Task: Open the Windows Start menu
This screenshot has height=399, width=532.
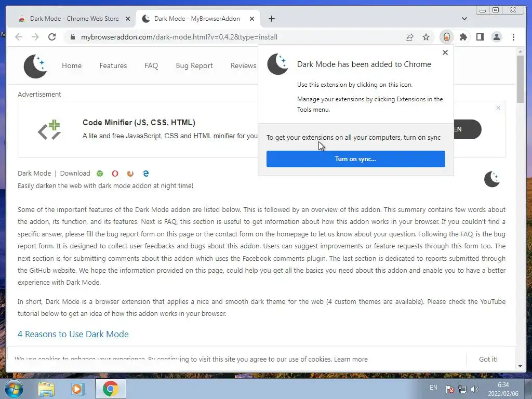Action: click(14, 389)
